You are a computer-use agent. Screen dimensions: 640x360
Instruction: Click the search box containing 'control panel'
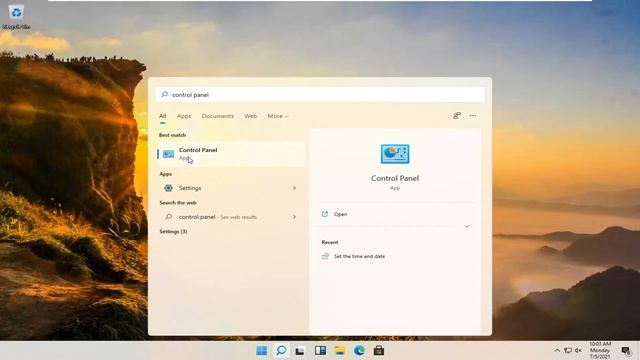coord(320,94)
